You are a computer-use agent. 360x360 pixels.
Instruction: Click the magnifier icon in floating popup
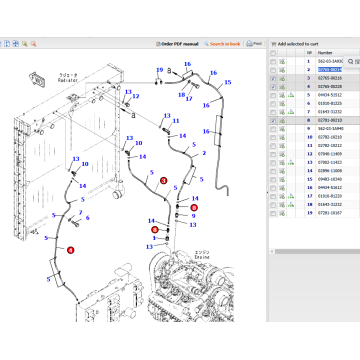click(350, 61)
